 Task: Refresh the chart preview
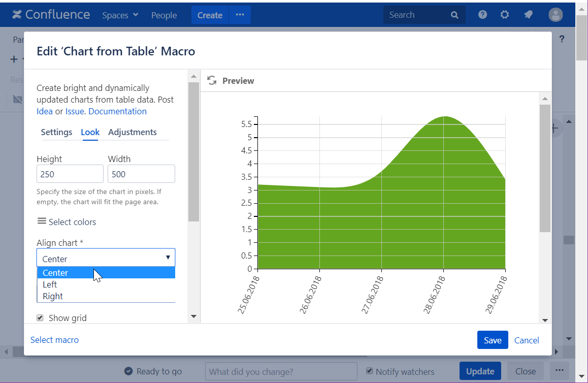coord(212,81)
